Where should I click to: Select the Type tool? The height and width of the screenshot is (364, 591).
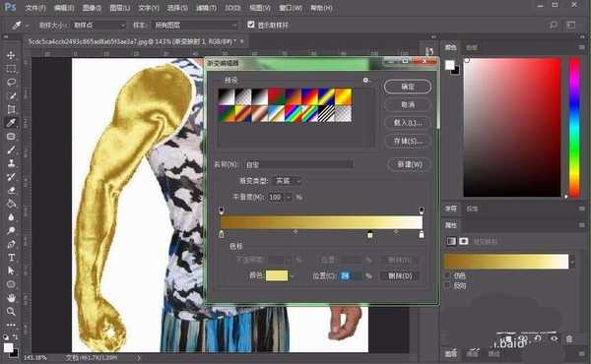[11, 258]
